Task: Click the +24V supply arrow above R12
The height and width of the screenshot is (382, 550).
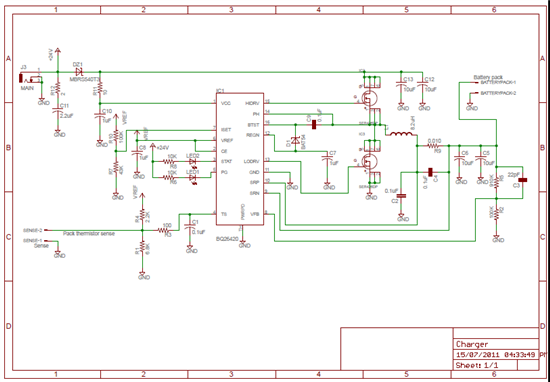Action: coord(58,52)
